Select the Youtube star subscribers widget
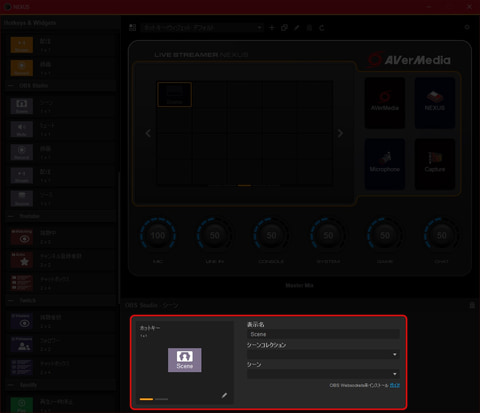The image size is (480, 413). [22, 260]
